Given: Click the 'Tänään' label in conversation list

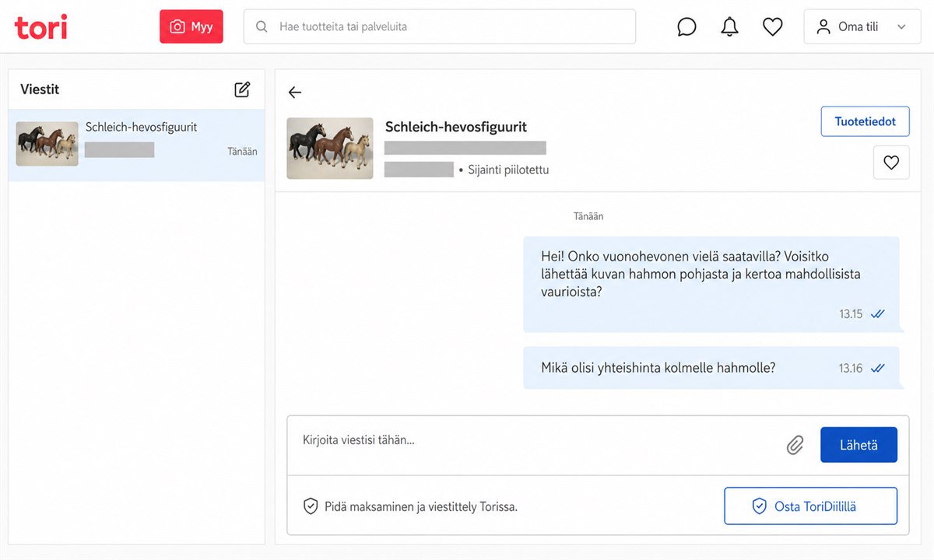Looking at the screenshot, I should (x=242, y=152).
